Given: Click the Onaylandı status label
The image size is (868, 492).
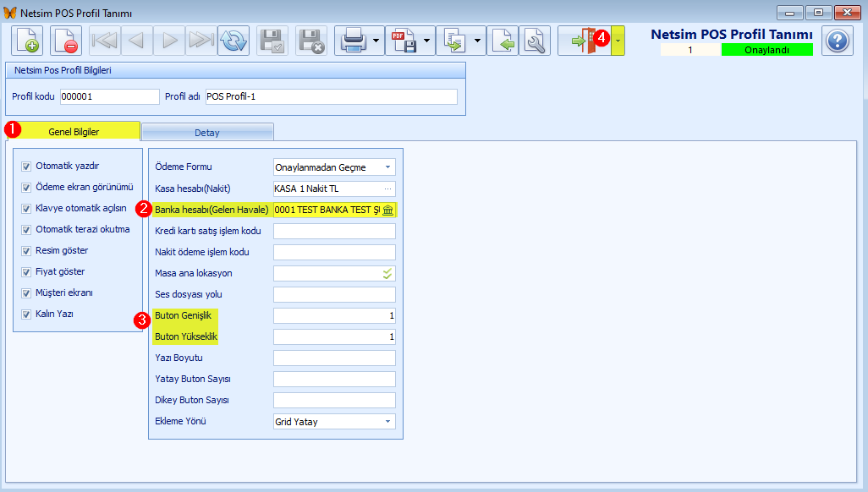Looking at the screenshot, I should (766, 50).
